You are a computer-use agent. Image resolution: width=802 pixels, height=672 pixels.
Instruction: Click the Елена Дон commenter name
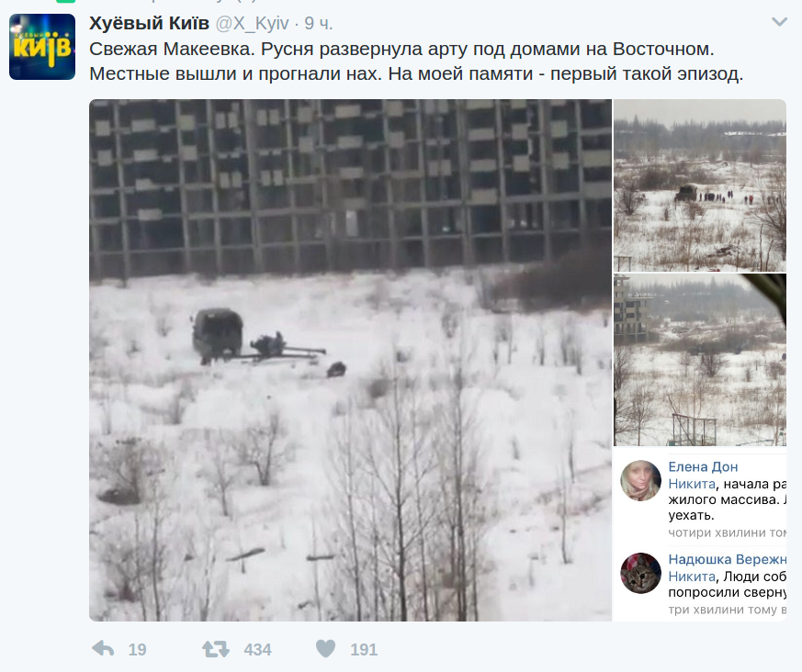703,466
